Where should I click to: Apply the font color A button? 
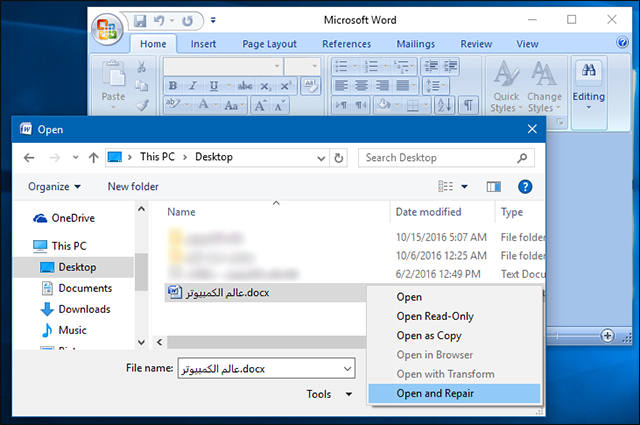coord(203,105)
